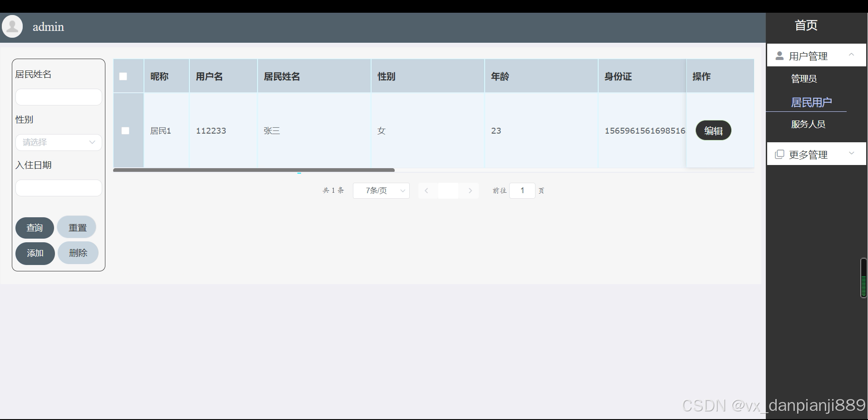Click the person icon beside 用户管理
The width and height of the screenshot is (868, 420).
[779, 56]
